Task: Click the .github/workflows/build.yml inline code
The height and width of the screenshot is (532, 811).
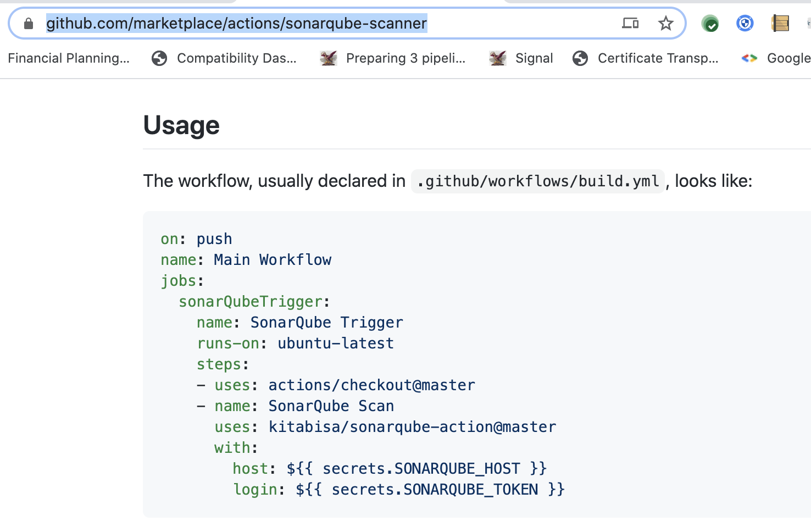Action: [x=537, y=181]
